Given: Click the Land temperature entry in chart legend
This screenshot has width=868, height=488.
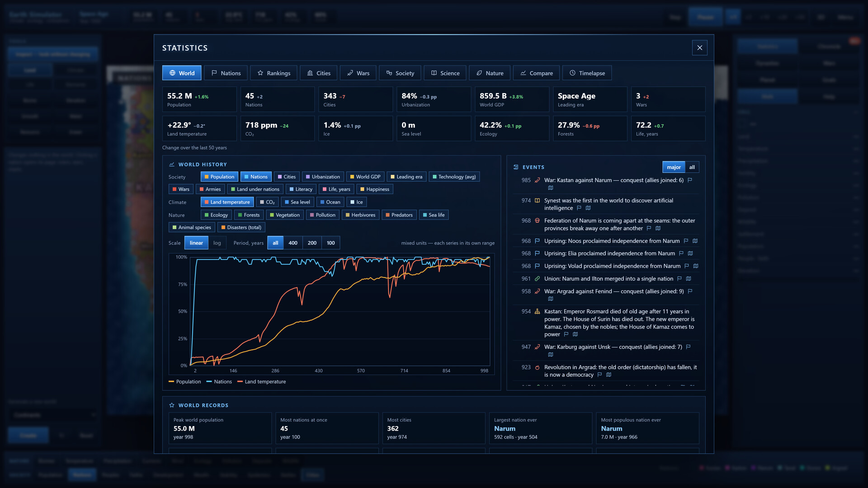Looking at the screenshot, I should 261,382.
